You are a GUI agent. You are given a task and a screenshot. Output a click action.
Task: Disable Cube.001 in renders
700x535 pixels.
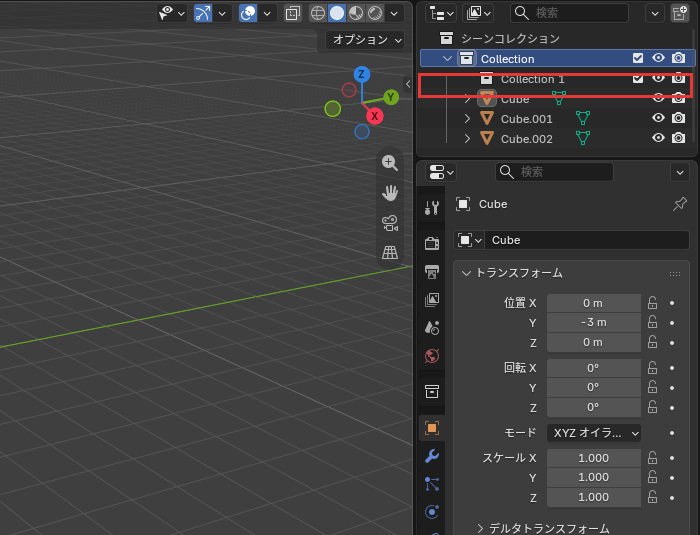(678, 118)
